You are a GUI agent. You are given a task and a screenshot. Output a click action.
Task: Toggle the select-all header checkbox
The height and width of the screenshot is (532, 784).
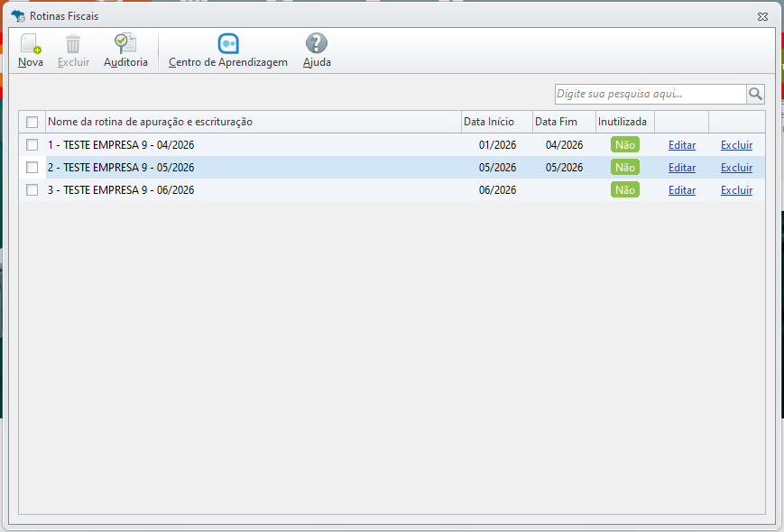tap(32, 122)
